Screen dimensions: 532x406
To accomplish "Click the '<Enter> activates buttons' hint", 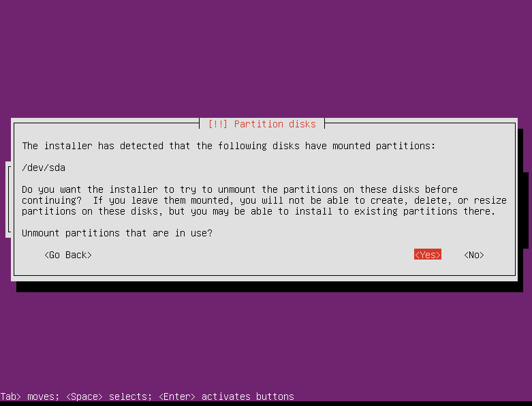I will tap(226, 396).
